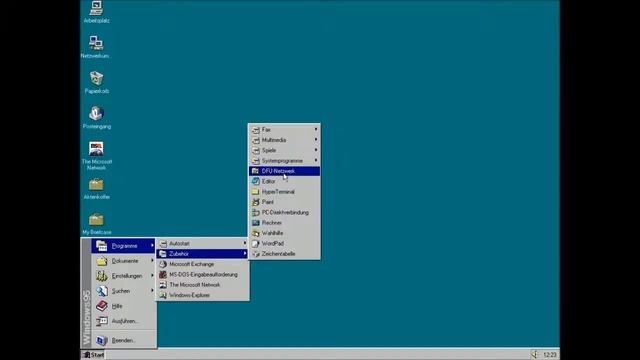This screenshot has height=360, width=640.
Task: Expand the Spiele submenu arrow
Action: (316, 150)
